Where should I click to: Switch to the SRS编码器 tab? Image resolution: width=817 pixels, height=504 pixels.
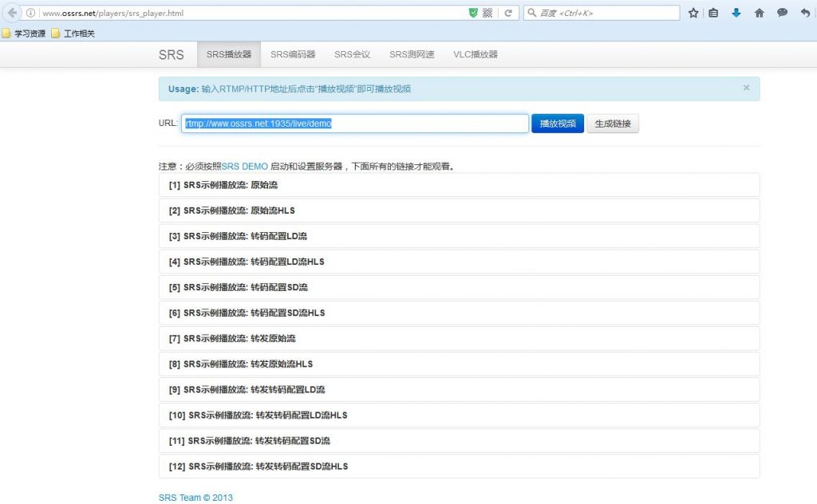tap(293, 55)
